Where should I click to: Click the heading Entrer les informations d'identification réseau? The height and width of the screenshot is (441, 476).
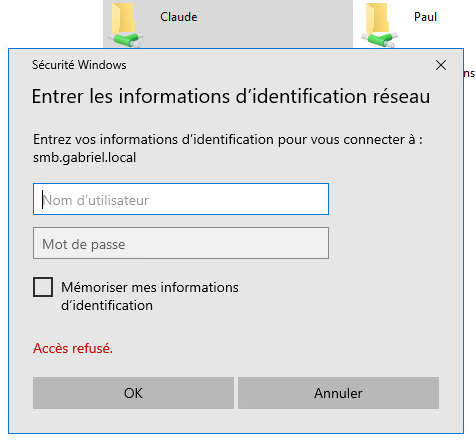(231, 97)
